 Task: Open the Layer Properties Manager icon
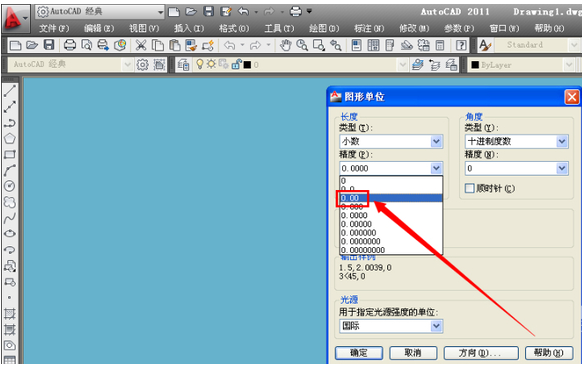pos(183,65)
